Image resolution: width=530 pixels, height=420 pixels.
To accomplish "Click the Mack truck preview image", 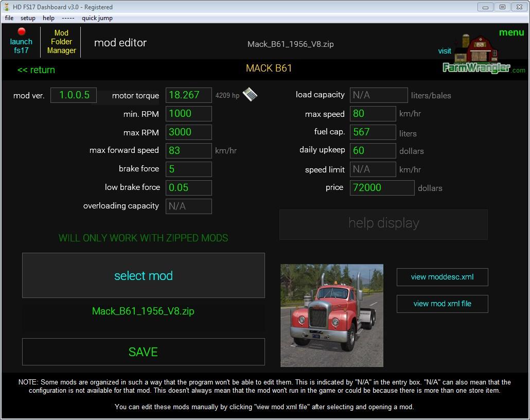I will pos(331,316).
